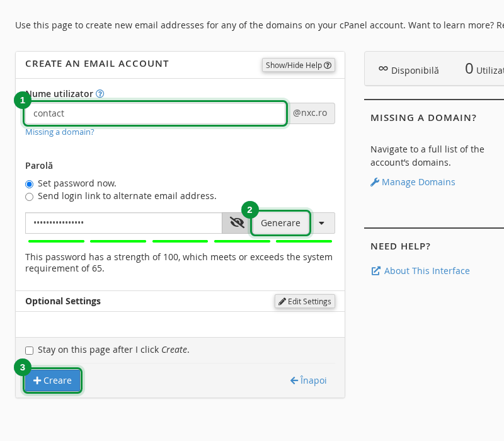
Task: Click the @nxc.ro domain label
Action: coord(310,113)
